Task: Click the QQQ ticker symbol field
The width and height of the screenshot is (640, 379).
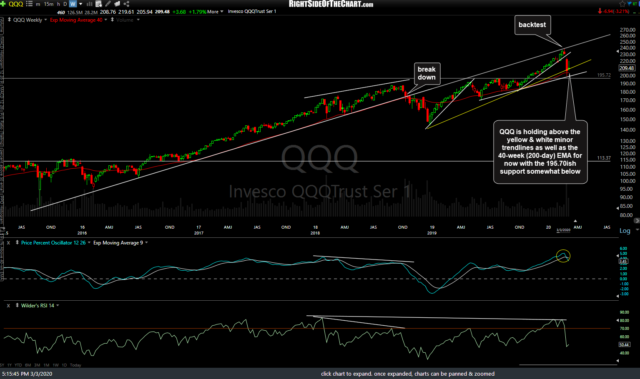Action: tap(16, 4)
